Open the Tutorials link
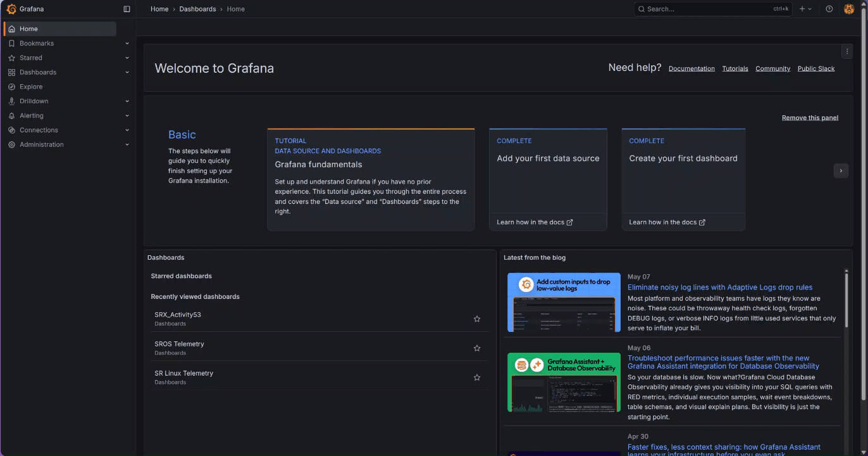Viewport: 868px width, 456px height. click(735, 68)
